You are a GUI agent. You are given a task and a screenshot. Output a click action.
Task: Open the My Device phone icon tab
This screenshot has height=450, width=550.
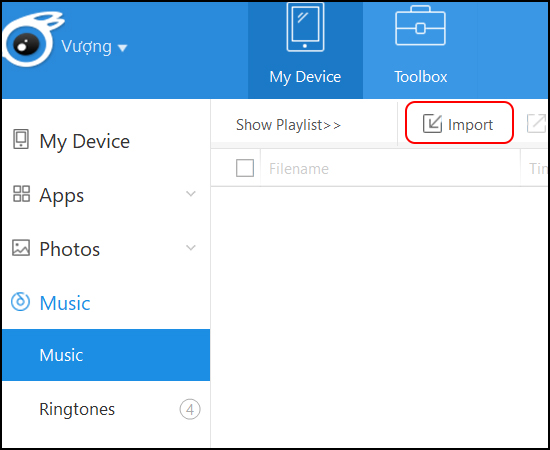(x=305, y=27)
